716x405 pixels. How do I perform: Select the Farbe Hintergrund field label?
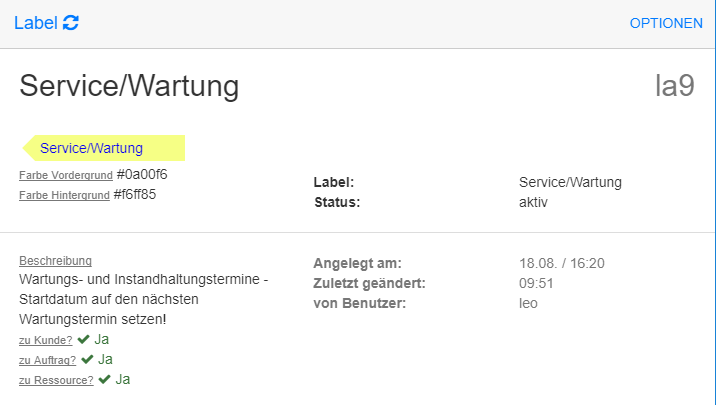pyautogui.click(x=64, y=196)
